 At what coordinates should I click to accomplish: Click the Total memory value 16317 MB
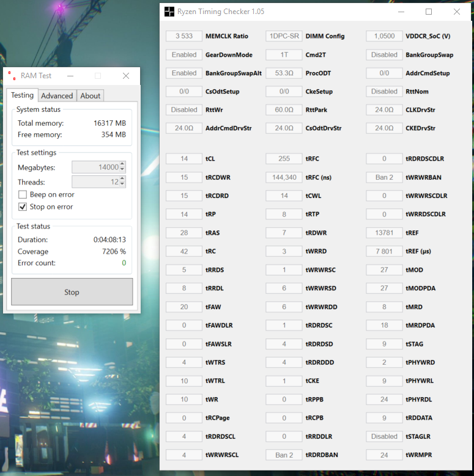pos(109,123)
